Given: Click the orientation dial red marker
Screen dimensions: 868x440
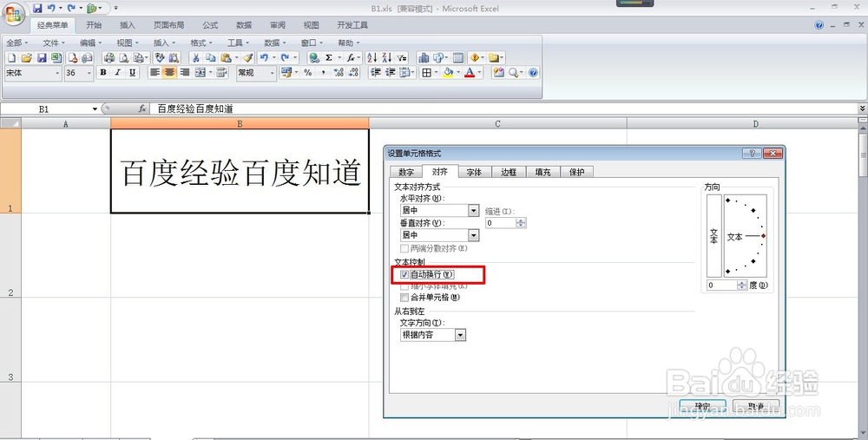Looking at the screenshot, I should 763,236.
